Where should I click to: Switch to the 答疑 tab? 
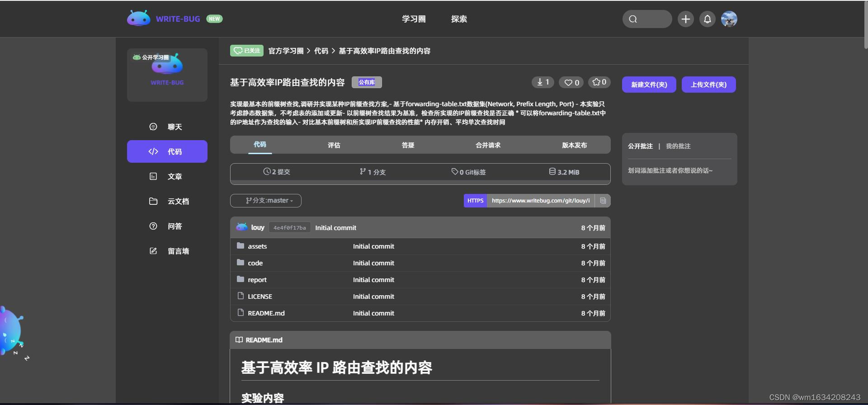click(408, 145)
